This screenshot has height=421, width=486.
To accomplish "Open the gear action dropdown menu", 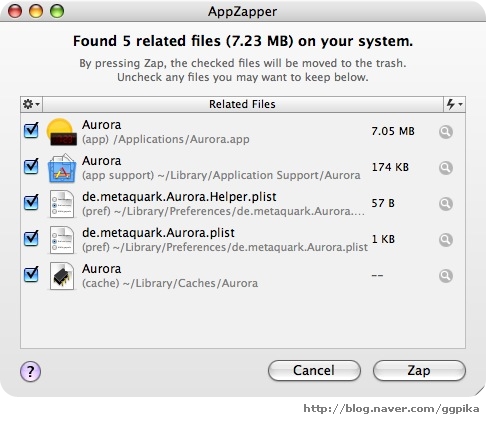I will [x=31, y=104].
